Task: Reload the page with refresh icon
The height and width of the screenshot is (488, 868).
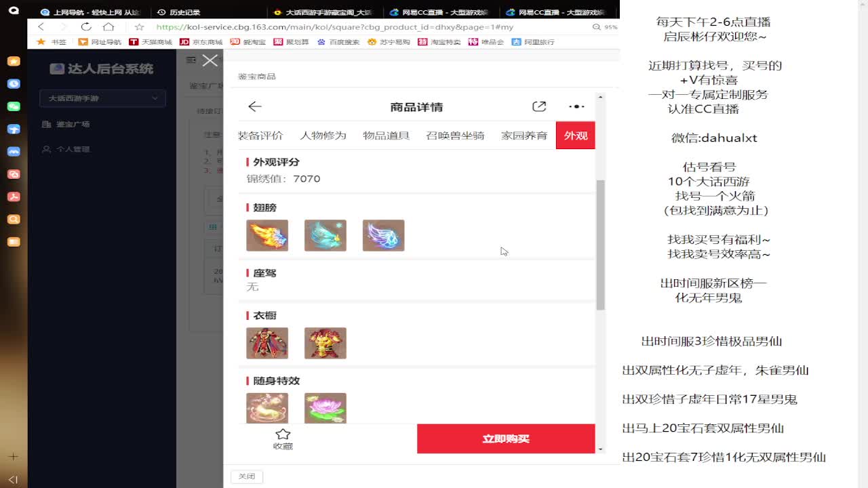Action: tap(86, 26)
